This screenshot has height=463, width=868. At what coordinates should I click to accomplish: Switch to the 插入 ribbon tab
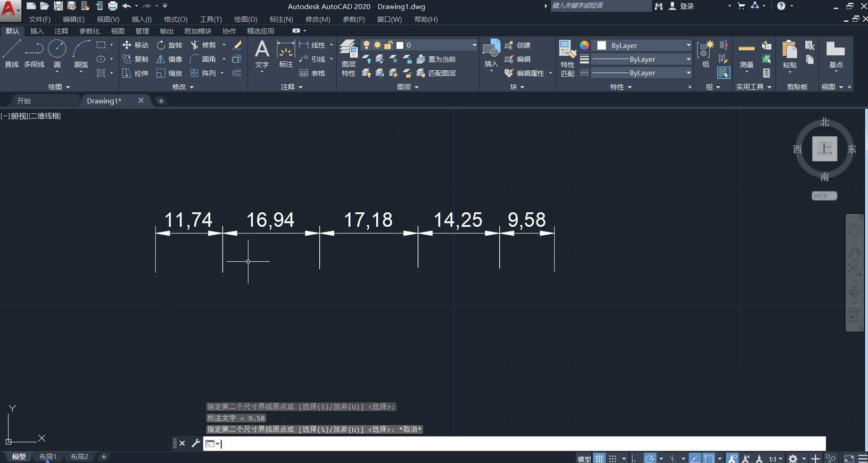coord(37,31)
